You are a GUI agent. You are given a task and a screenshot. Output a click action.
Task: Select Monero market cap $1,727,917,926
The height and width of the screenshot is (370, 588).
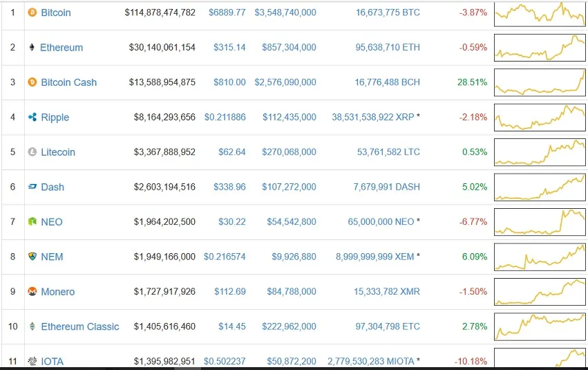164,292
